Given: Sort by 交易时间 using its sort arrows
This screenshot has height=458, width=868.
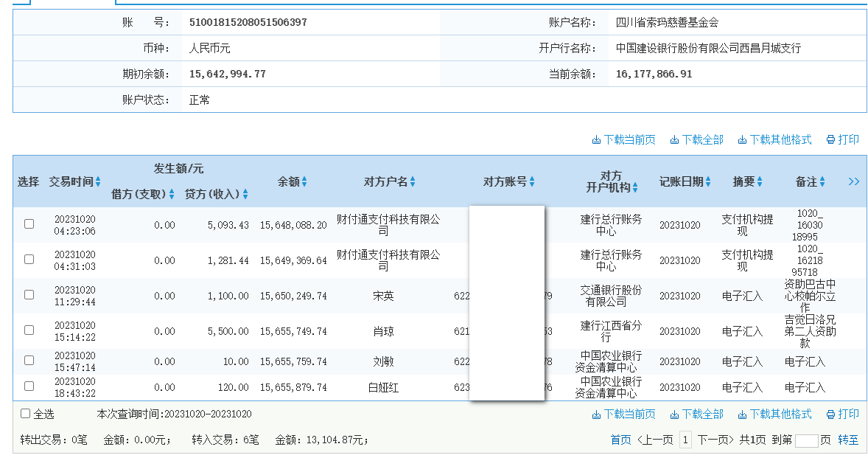Looking at the screenshot, I should pos(98,181).
